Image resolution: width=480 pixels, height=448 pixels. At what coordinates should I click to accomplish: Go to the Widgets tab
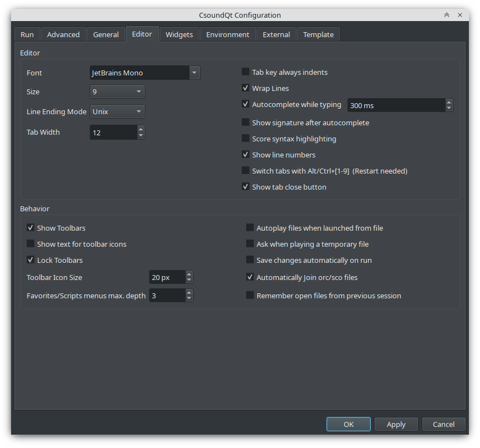180,34
